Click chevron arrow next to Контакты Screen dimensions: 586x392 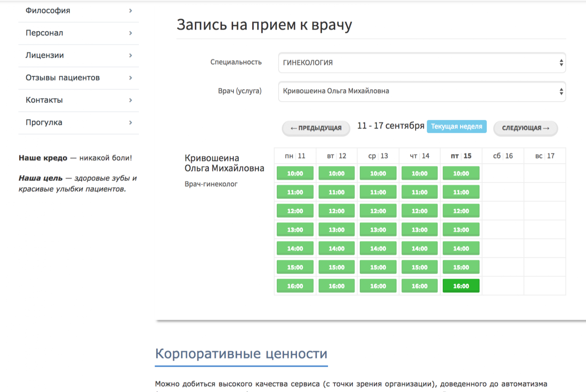click(x=131, y=100)
